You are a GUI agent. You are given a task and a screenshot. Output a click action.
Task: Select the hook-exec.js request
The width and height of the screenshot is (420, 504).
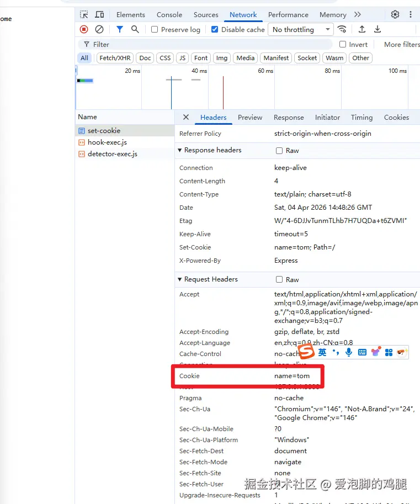pos(125,142)
